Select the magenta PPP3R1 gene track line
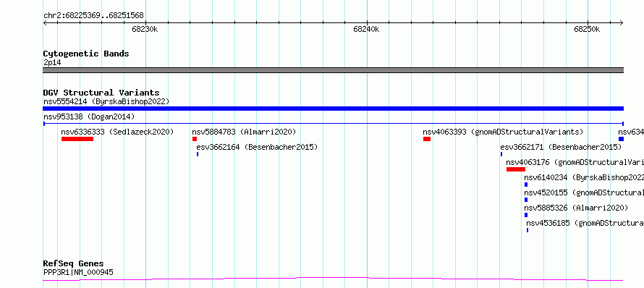Viewport: 644px width, 288px height. [x=333, y=279]
